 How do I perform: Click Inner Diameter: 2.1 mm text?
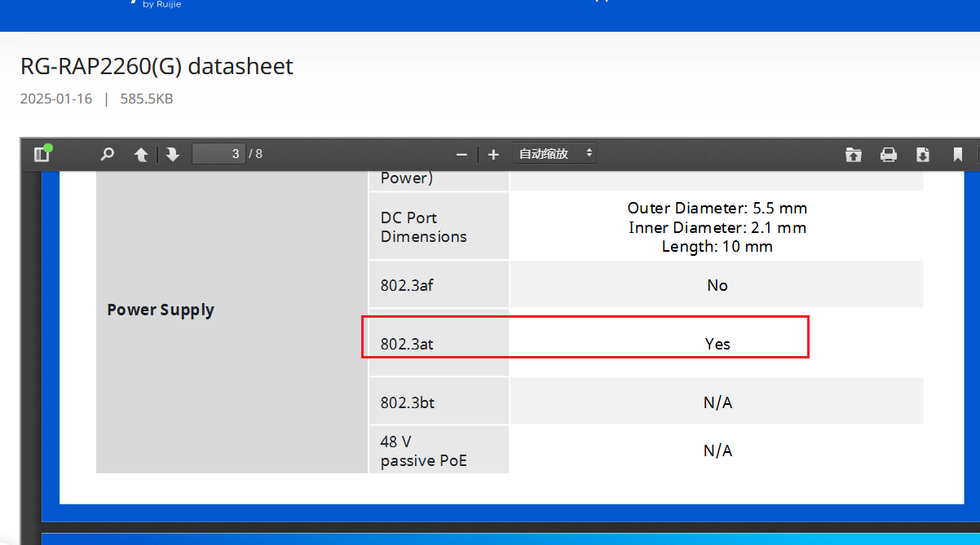(717, 227)
